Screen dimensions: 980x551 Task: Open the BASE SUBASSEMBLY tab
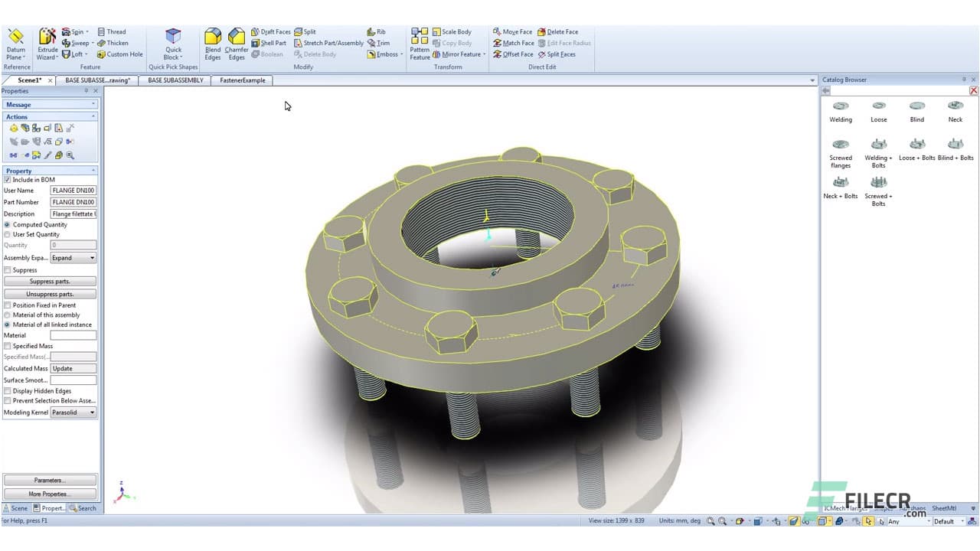pyautogui.click(x=175, y=80)
